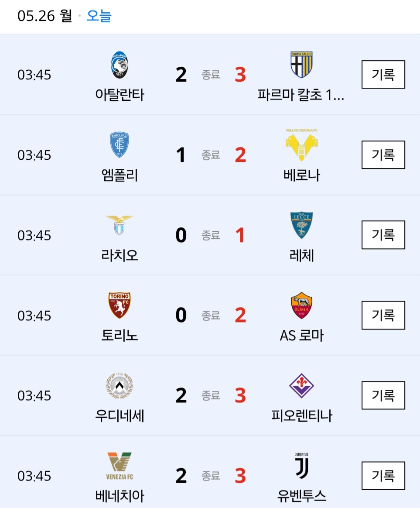Select the 피오렌티나 team name
420x508 pixels.
pyautogui.click(x=301, y=415)
